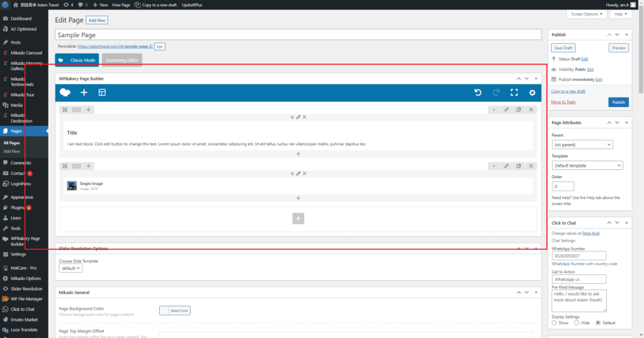Edit the Title row with pencil icon
The width and height of the screenshot is (644, 338).
[506, 110]
